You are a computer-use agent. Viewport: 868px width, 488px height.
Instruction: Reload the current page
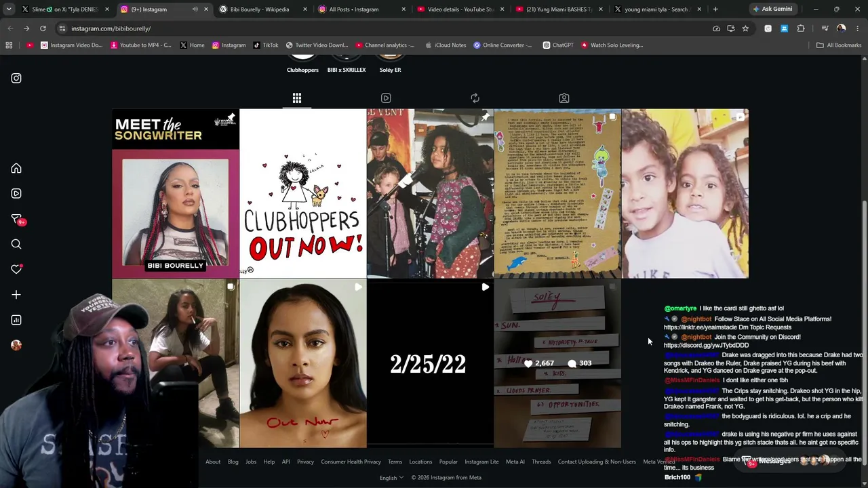(43, 28)
